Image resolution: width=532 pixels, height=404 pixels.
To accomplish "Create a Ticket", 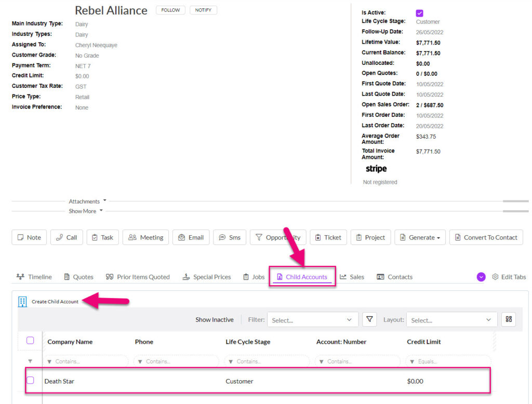I will click(x=328, y=237).
